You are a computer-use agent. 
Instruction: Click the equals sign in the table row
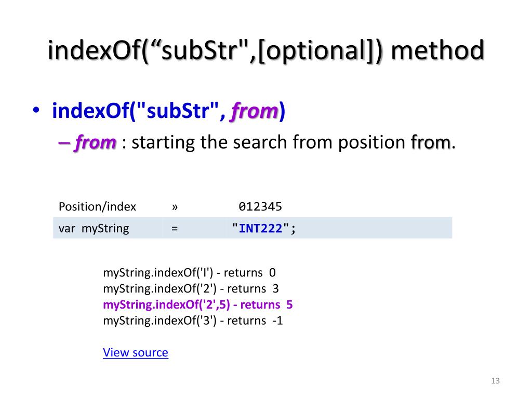pyautogui.click(x=175, y=229)
